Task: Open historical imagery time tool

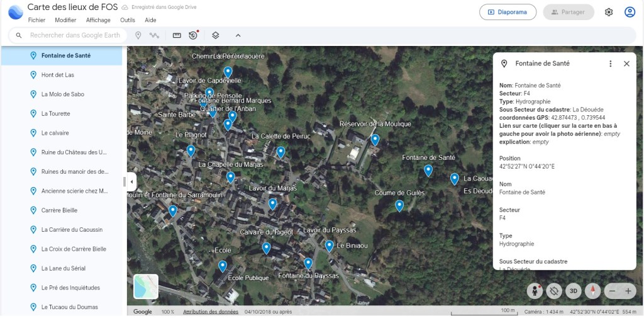Action: coord(193,35)
